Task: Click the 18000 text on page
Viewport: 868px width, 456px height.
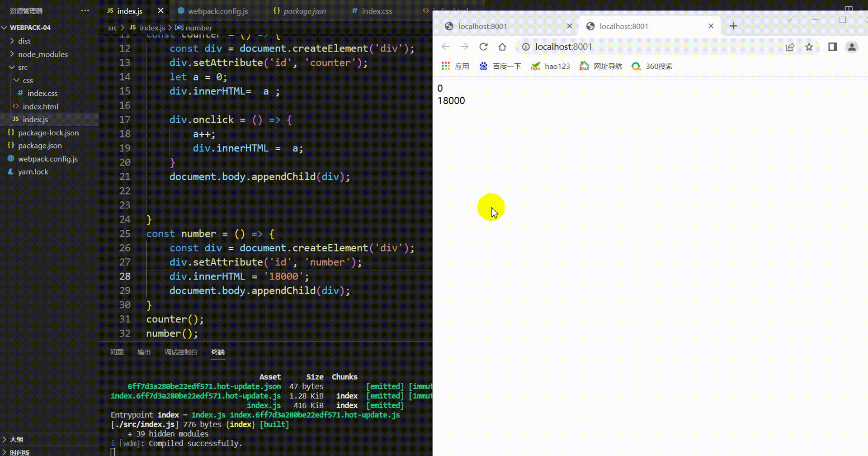Action: point(451,100)
